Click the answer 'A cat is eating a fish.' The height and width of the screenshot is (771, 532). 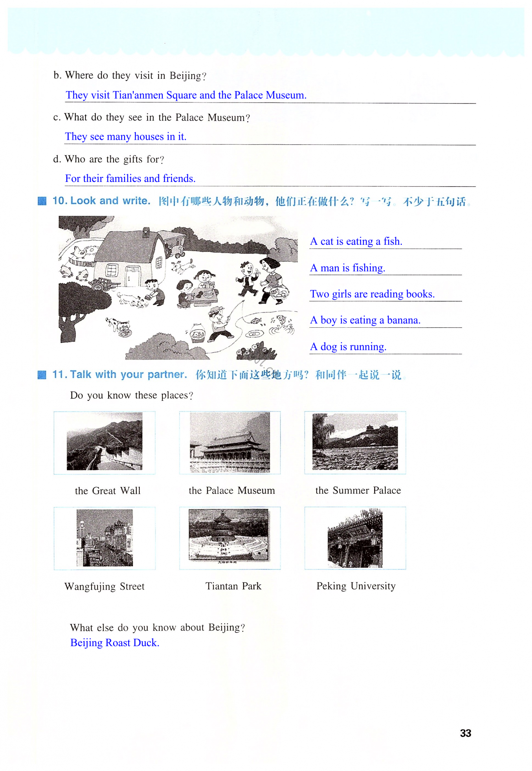(x=356, y=241)
